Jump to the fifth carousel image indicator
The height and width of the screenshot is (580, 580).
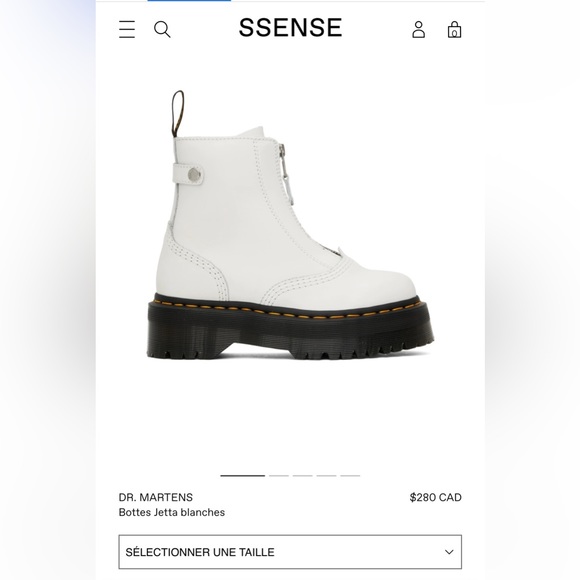coord(350,475)
